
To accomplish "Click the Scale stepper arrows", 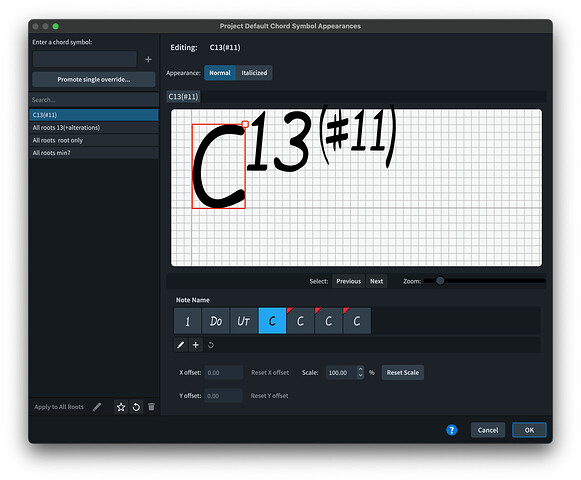I will click(361, 372).
